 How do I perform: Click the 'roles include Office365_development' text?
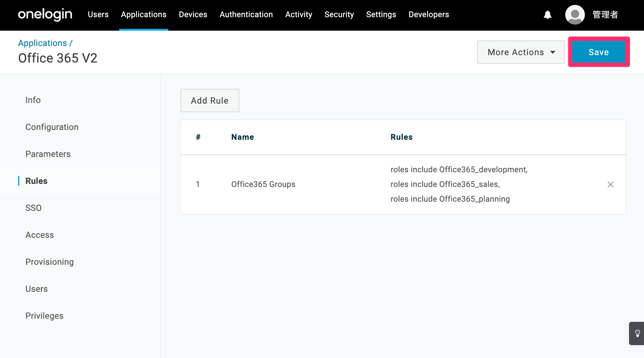[x=459, y=169]
